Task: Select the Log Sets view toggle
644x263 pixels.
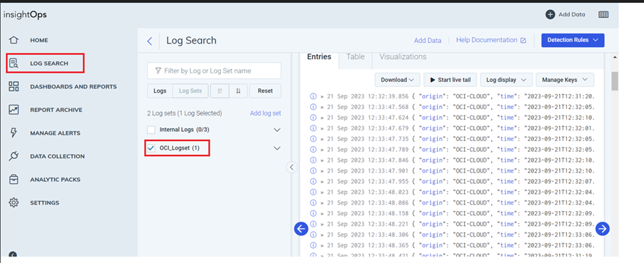Action: (190, 91)
